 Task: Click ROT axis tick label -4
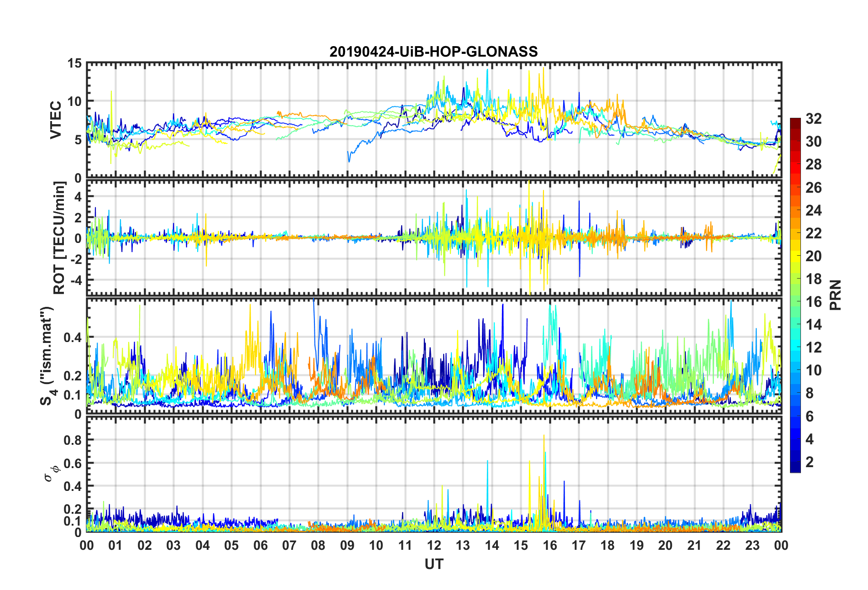tap(76, 279)
